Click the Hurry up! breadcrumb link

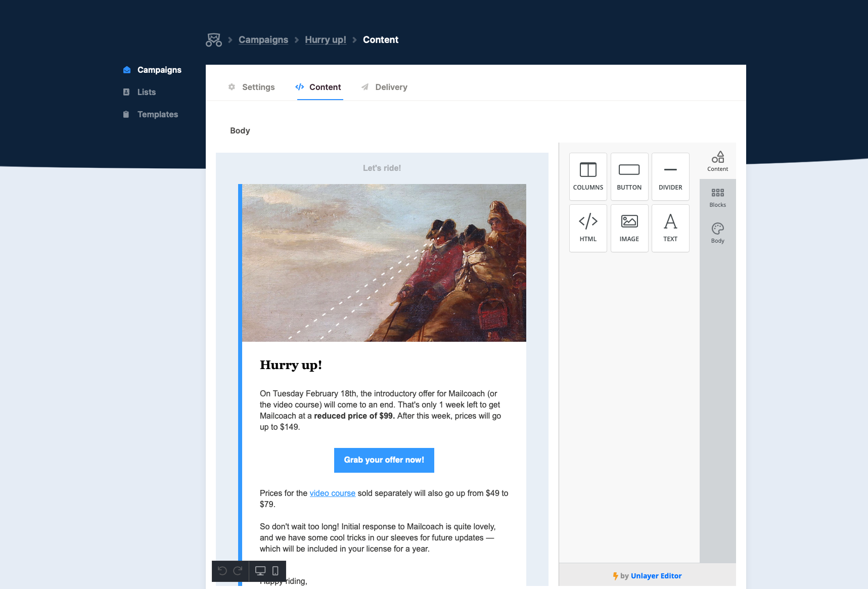(x=326, y=40)
